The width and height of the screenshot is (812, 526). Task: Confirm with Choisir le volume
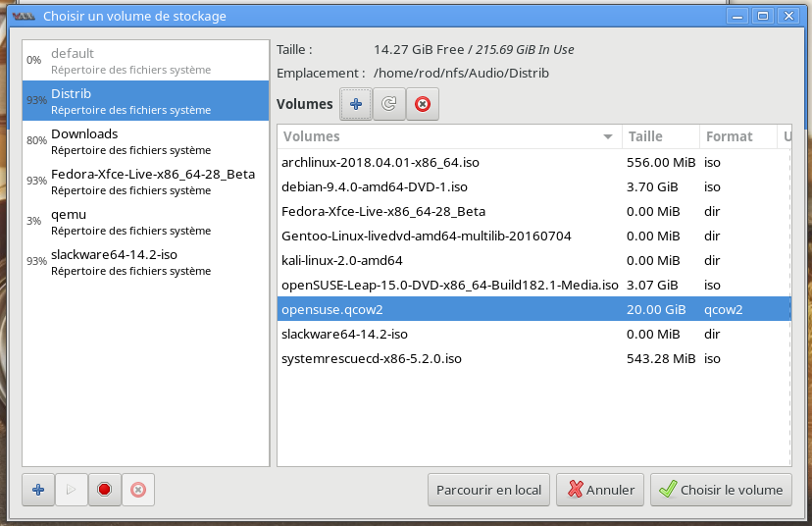(x=721, y=489)
